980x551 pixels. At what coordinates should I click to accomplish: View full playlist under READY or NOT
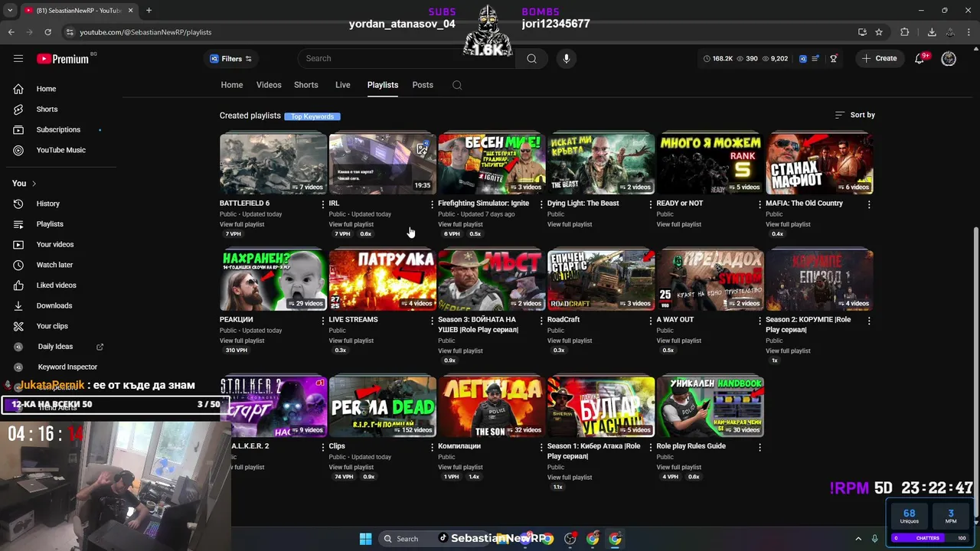(679, 224)
